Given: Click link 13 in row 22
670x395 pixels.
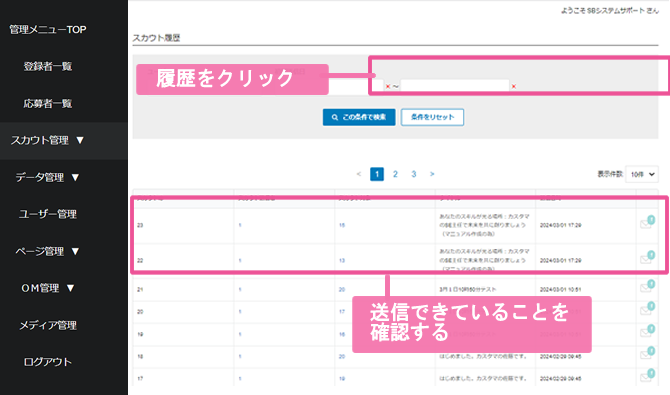Looking at the screenshot, I should (x=342, y=260).
